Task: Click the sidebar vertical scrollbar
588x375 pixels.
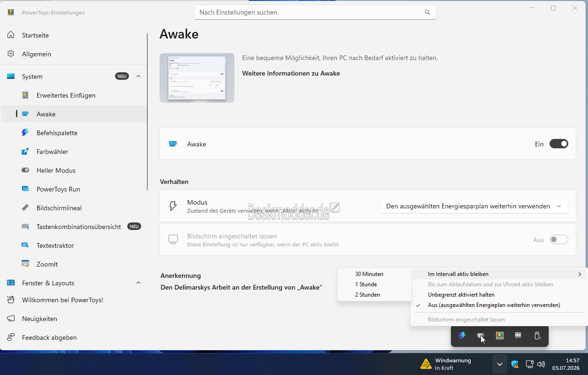Action: coord(148,112)
